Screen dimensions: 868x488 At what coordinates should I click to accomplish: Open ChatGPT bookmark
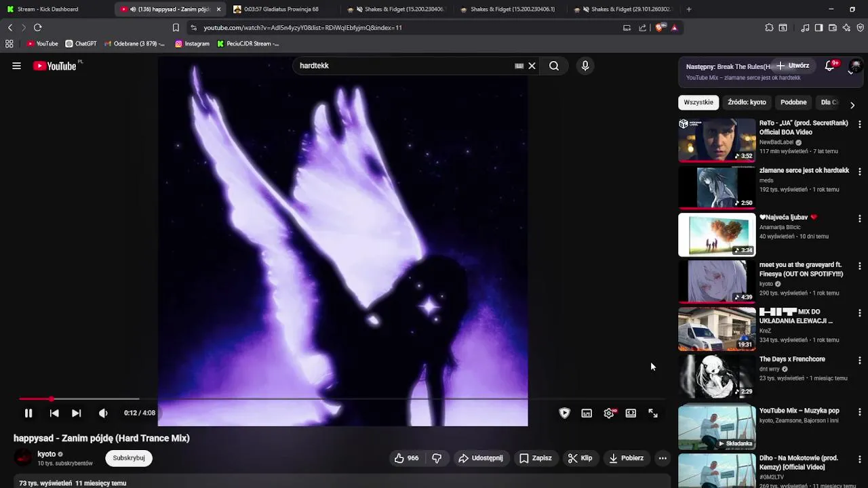click(81, 44)
